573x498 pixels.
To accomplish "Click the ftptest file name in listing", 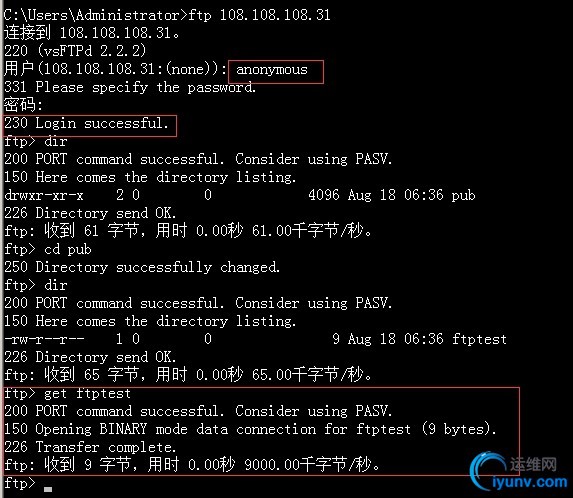I will (479, 339).
